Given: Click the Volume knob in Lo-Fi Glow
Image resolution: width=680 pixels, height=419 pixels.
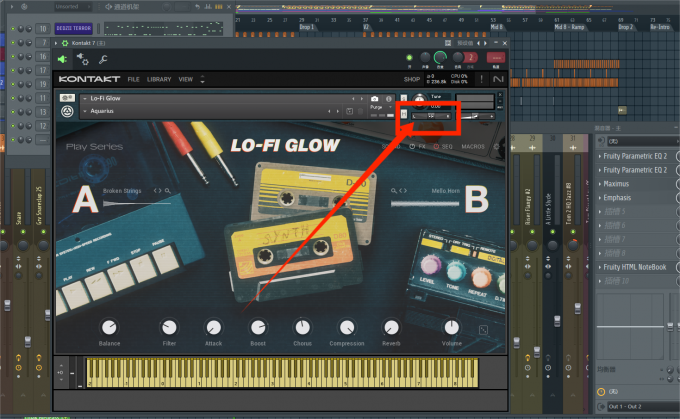Looking at the screenshot, I should [x=451, y=327].
